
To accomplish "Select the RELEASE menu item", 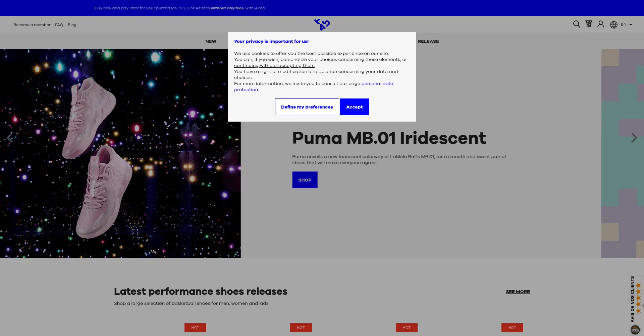I will click(x=428, y=41).
